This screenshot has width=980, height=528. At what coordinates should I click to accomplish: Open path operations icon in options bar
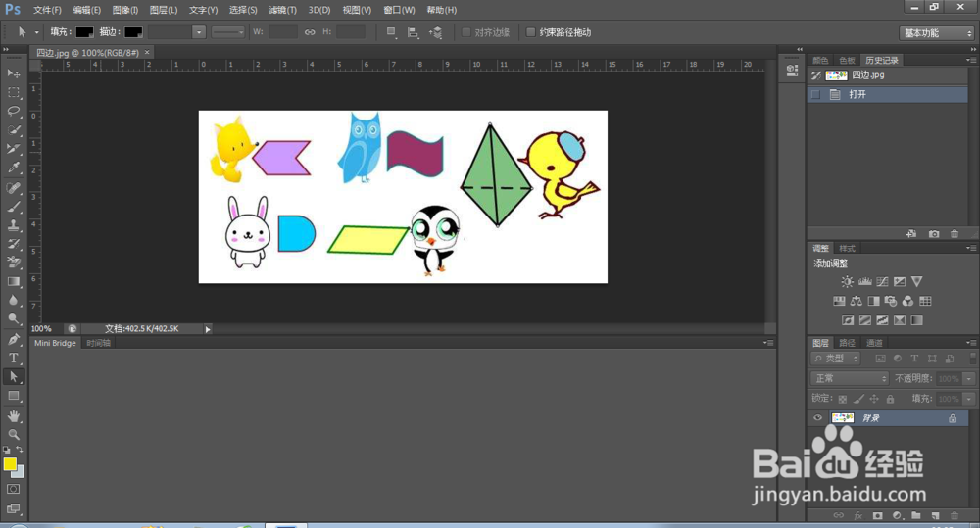point(391,32)
